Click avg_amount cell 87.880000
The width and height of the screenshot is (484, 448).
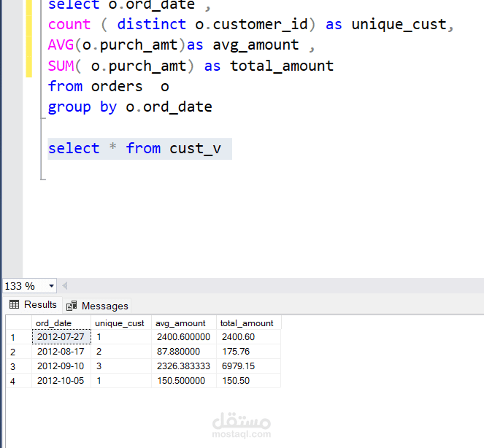(x=184, y=352)
